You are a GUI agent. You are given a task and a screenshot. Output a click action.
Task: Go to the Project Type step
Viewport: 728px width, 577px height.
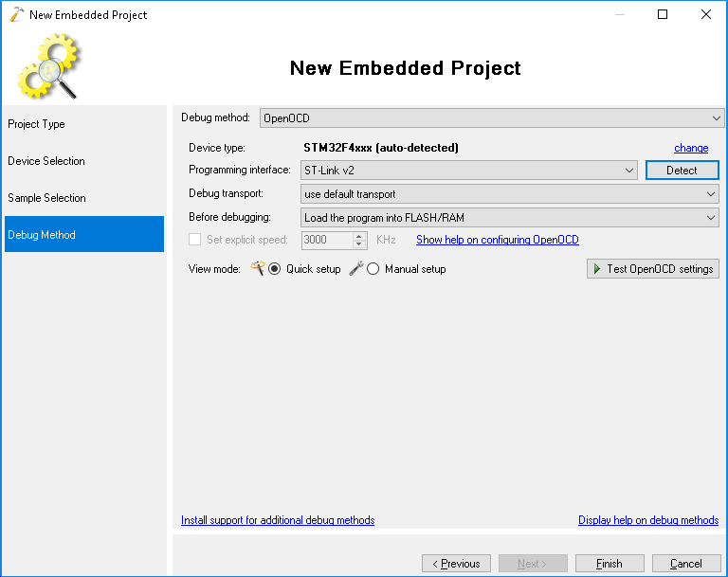tap(84, 124)
